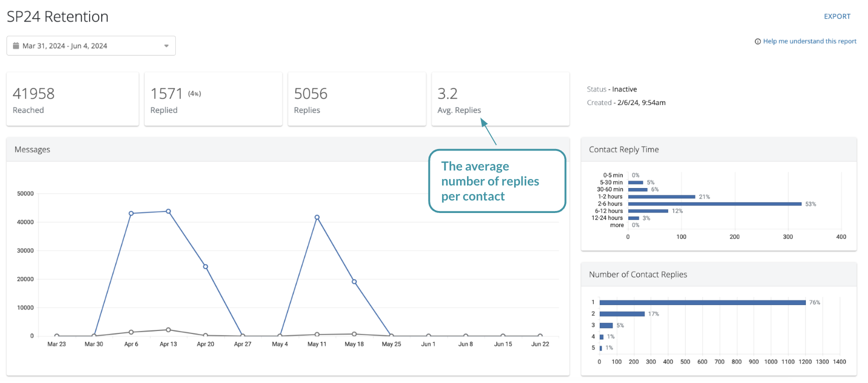
Task: Click the May 11 peak data point
Action: pyautogui.click(x=317, y=217)
